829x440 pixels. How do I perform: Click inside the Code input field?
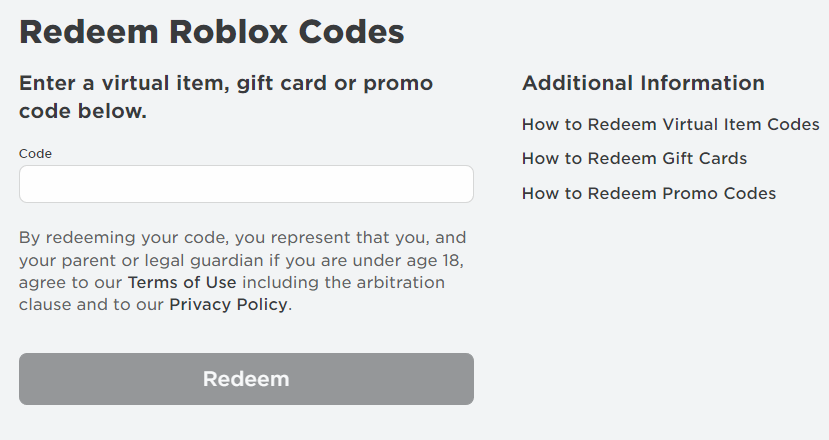point(246,184)
